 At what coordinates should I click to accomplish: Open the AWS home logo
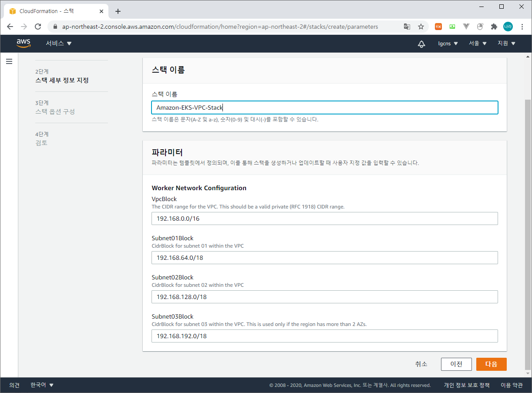(x=24, y=43)
